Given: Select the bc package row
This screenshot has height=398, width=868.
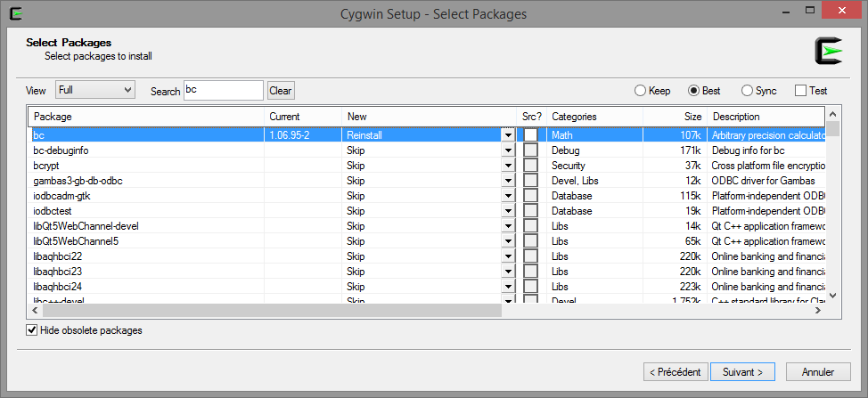Looking at the screenshot, I should (x=428, y=134).
